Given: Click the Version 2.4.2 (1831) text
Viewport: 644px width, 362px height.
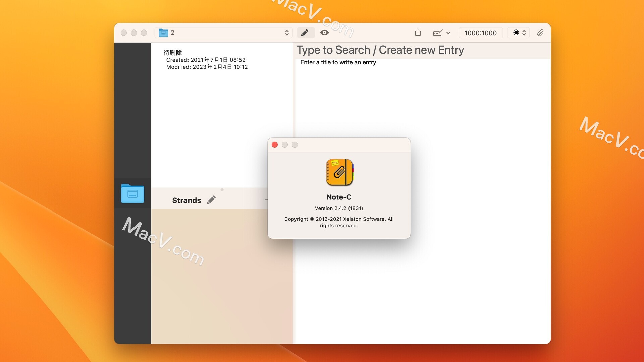Looking at the screenshot, I should point(339,208).
